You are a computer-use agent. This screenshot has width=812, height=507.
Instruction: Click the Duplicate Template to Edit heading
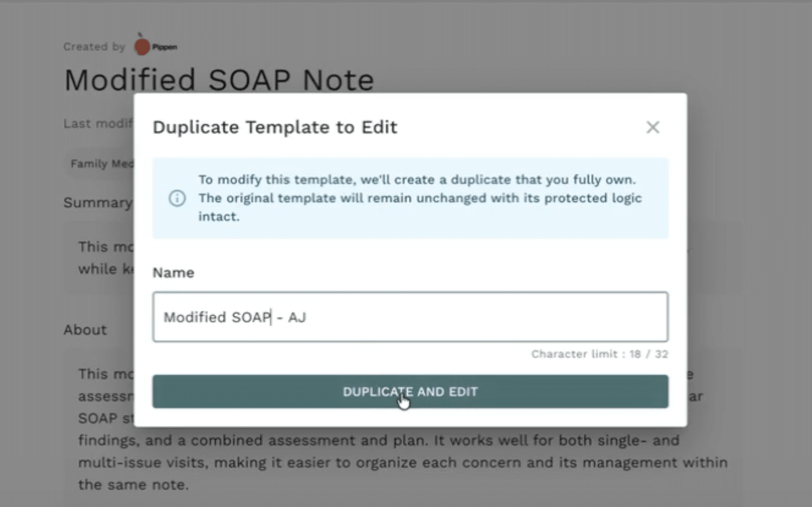[275, 127]
